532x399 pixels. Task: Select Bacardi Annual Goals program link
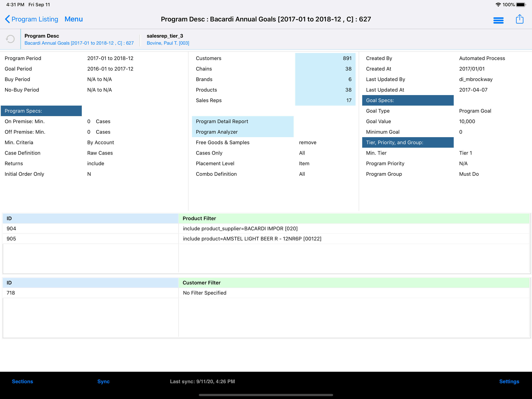click(79, 43)
